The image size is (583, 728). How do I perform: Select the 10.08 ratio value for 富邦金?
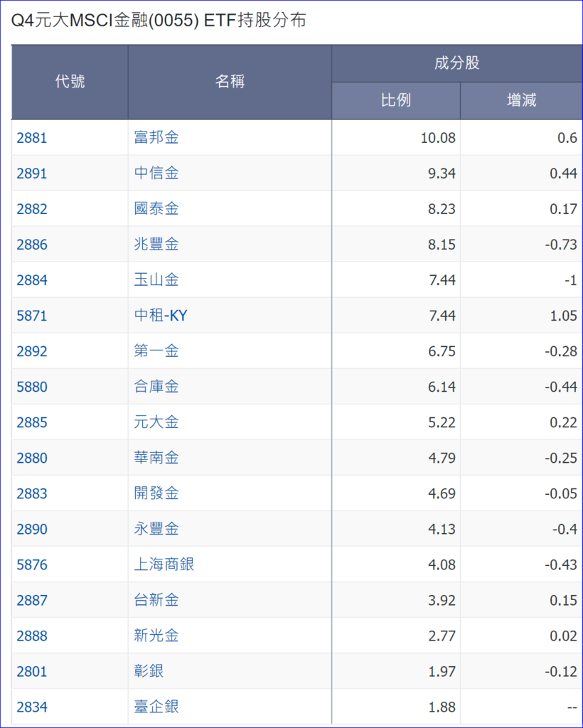[x=438, y=139]
